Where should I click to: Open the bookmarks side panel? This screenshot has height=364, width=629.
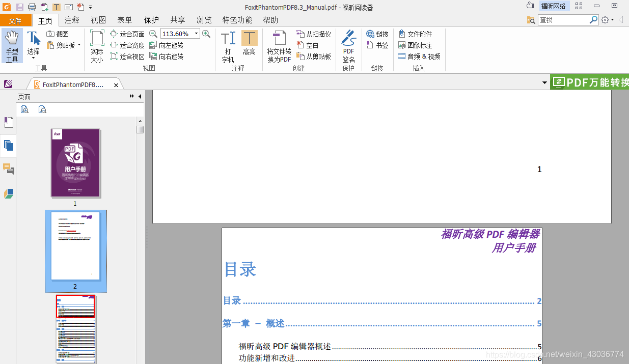pos(8,122)
